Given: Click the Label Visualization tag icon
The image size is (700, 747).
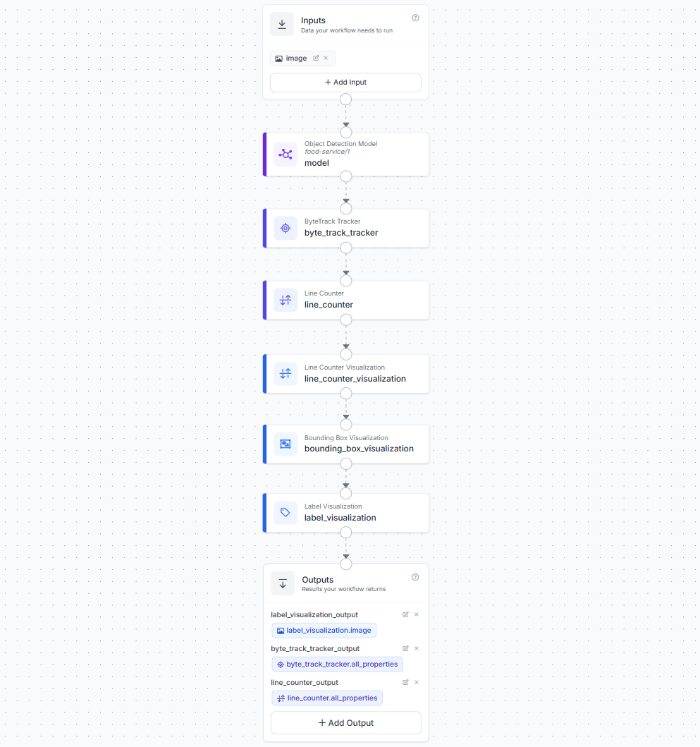Looking at the screenshot, I should (285, 513).
